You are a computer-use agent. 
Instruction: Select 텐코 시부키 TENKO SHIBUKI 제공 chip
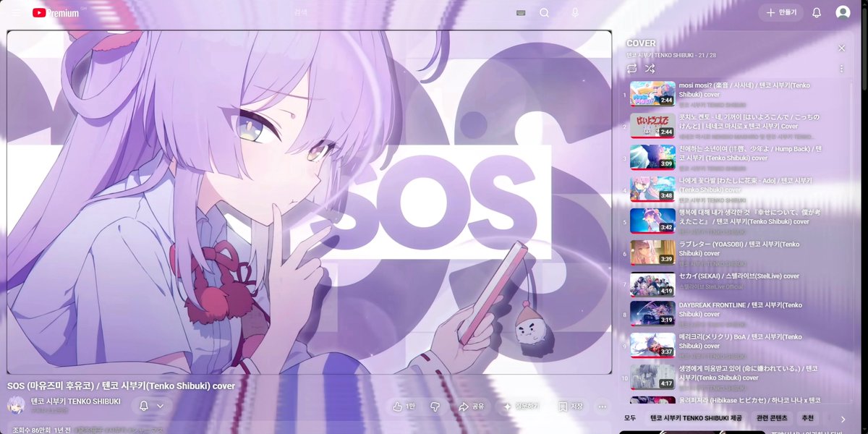(x=696, y=418)
